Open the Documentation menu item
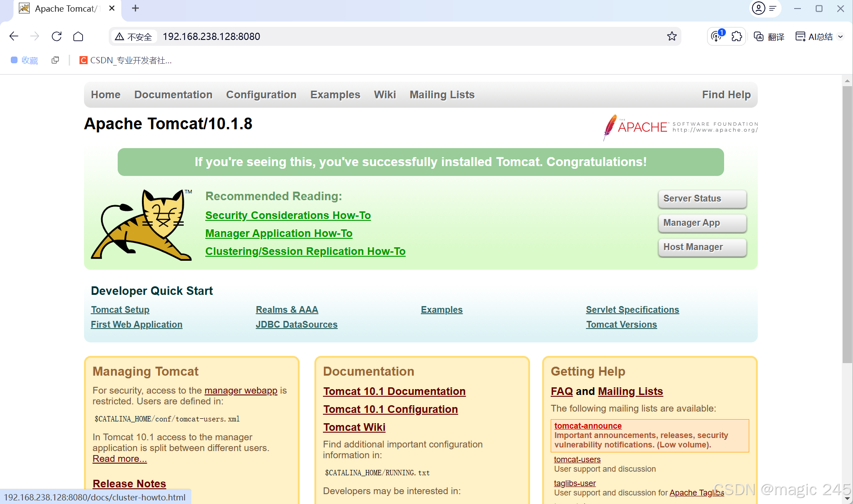Image resolution: width=853 pixels, height=504 pixels. click(173, 95)
